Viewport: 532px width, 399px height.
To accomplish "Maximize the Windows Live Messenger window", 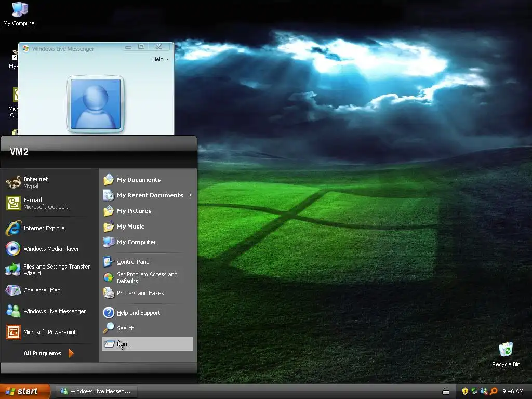I will pyautogui.click(x=141, y=46).
